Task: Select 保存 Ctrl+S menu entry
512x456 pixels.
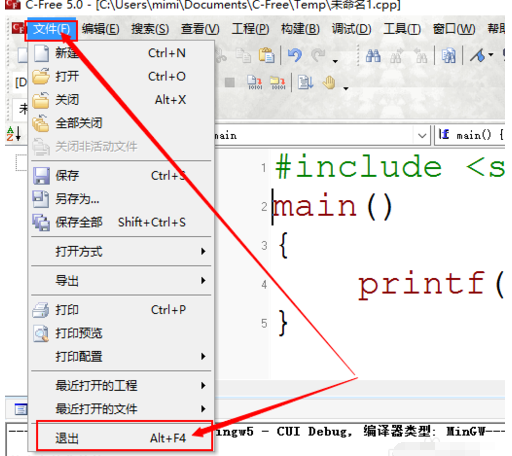Action: click(121, 176)
